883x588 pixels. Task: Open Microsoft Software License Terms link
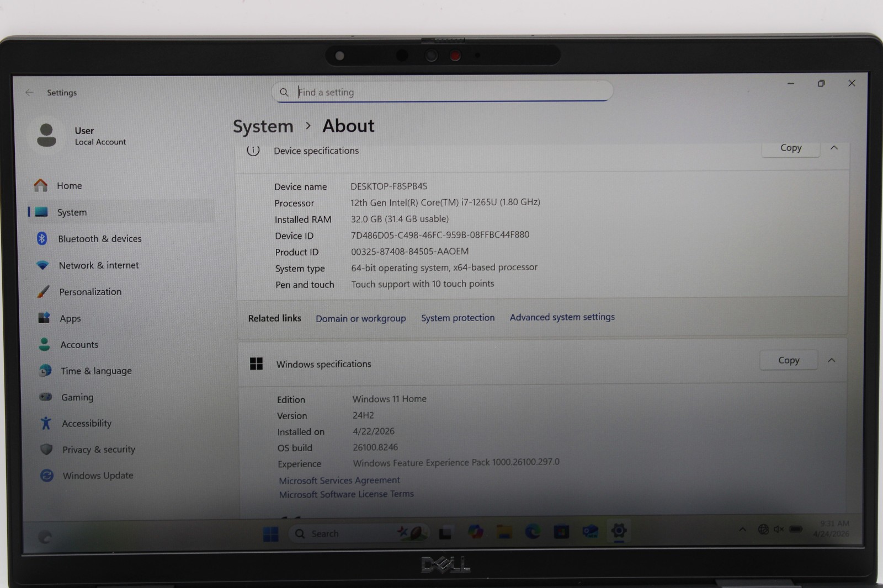click(x=346, y=494)
